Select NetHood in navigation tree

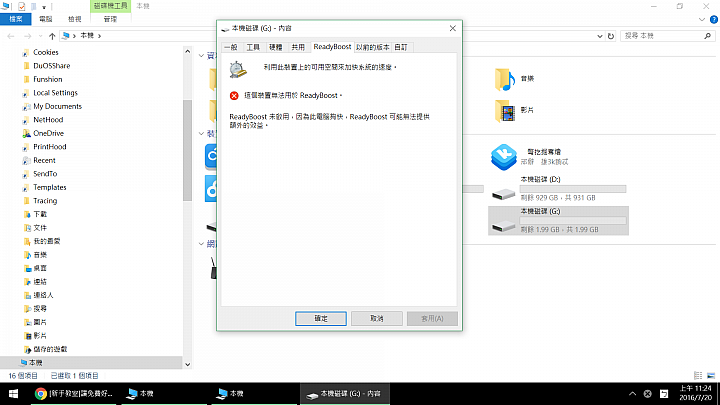[48, 120]
